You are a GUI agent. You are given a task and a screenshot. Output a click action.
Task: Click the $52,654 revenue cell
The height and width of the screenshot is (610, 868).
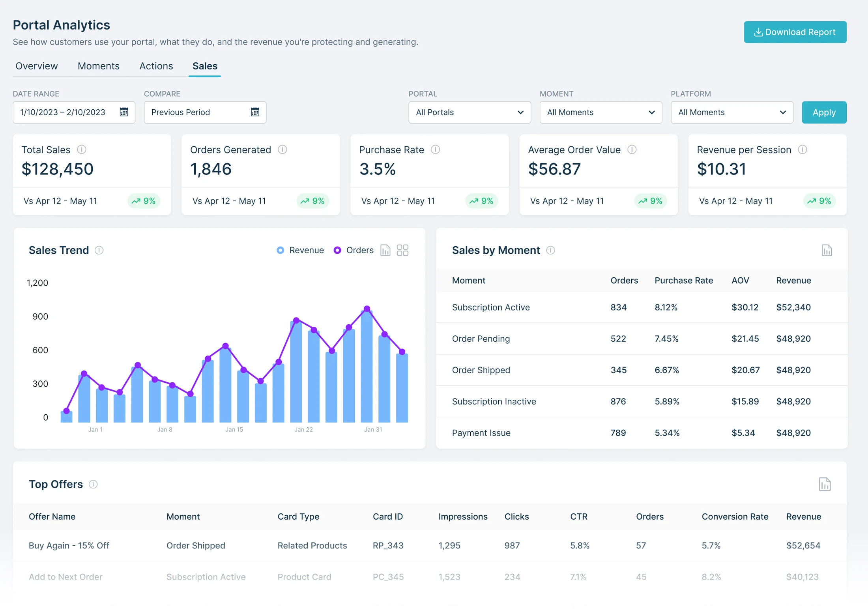tap(803, 545)
